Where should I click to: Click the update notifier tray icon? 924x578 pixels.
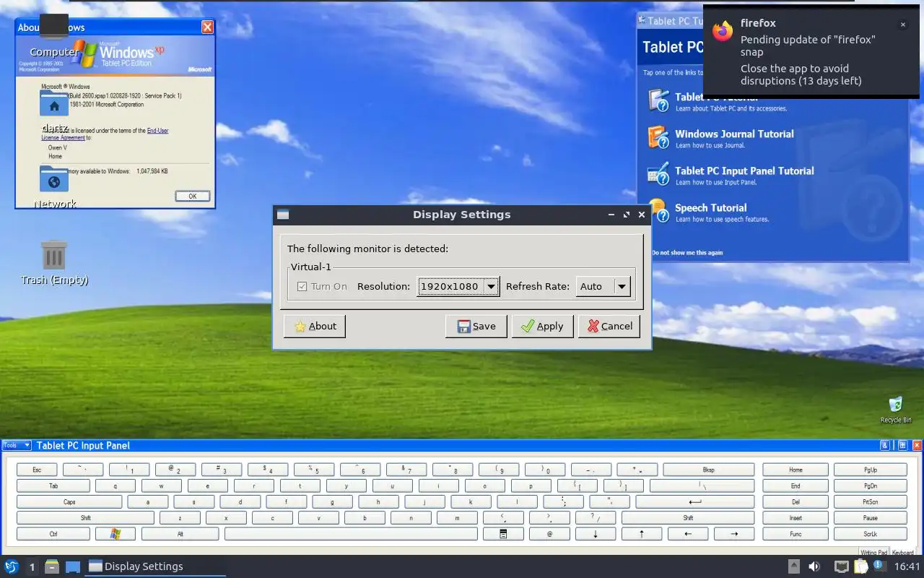[x=881, y=566]
